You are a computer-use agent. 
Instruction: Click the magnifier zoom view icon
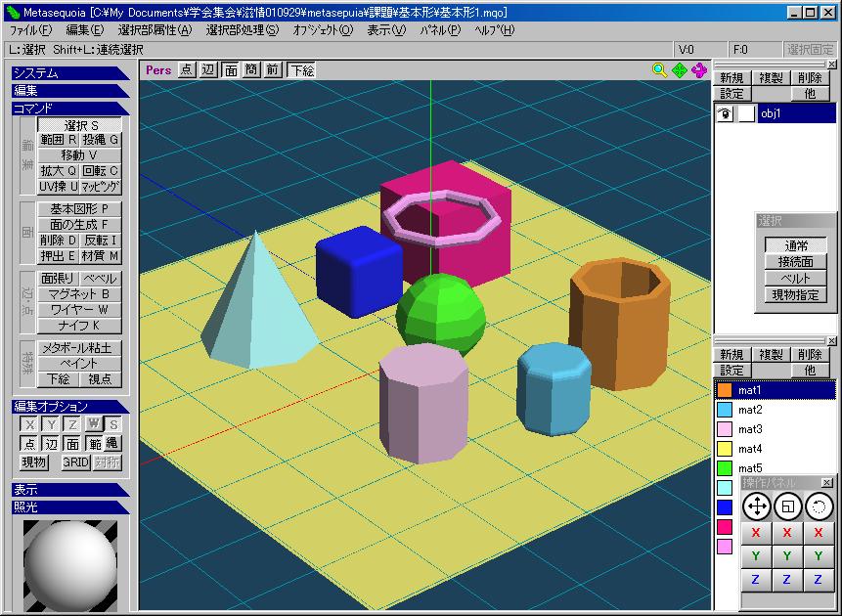click(659, 70)
